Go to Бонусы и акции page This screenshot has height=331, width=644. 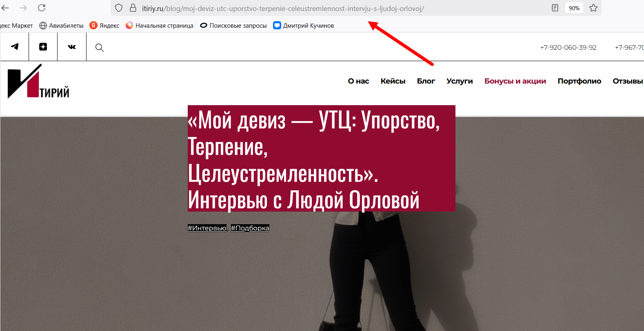pyautogui.click(x=515, y=81)
